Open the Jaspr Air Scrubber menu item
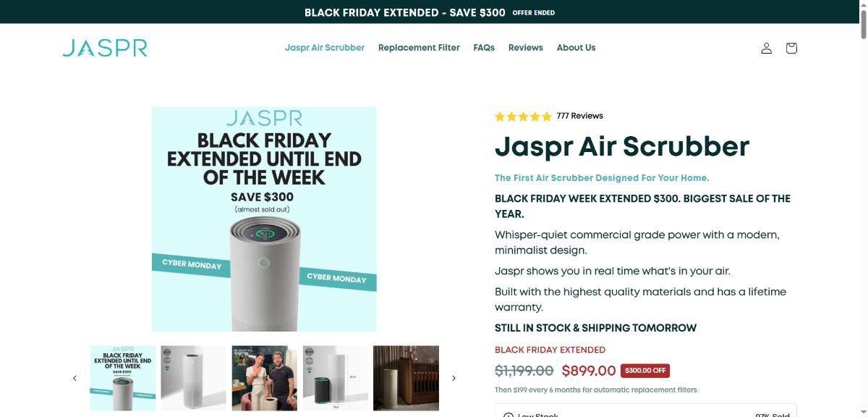 [325, 48]
